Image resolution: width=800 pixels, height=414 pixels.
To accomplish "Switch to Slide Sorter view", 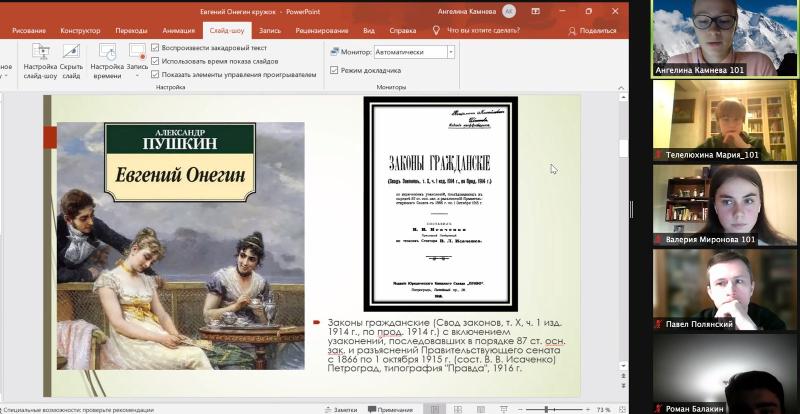I will click(458, 409).
